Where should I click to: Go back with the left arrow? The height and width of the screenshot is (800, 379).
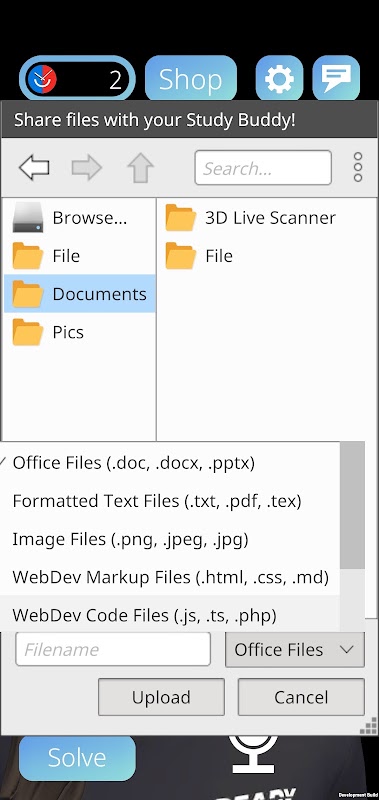[34, 168]
